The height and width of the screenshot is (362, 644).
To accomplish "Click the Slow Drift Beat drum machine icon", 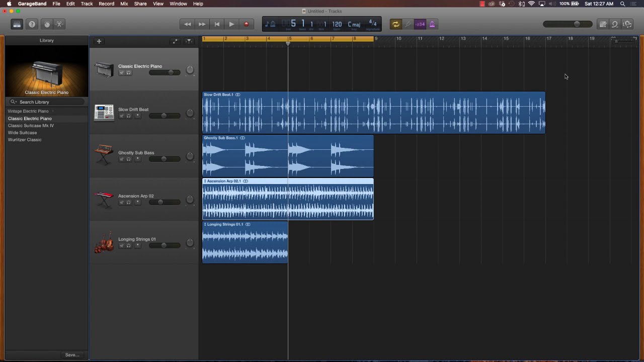I will (x=104, y=113).
